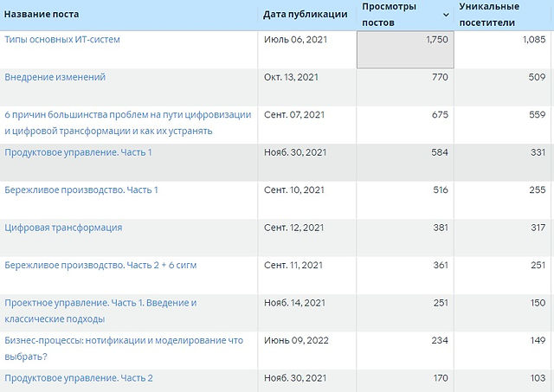Open post Продуктовое управление. Часть 1
Viewport: 554px width, 392px height.
point(78,152)
